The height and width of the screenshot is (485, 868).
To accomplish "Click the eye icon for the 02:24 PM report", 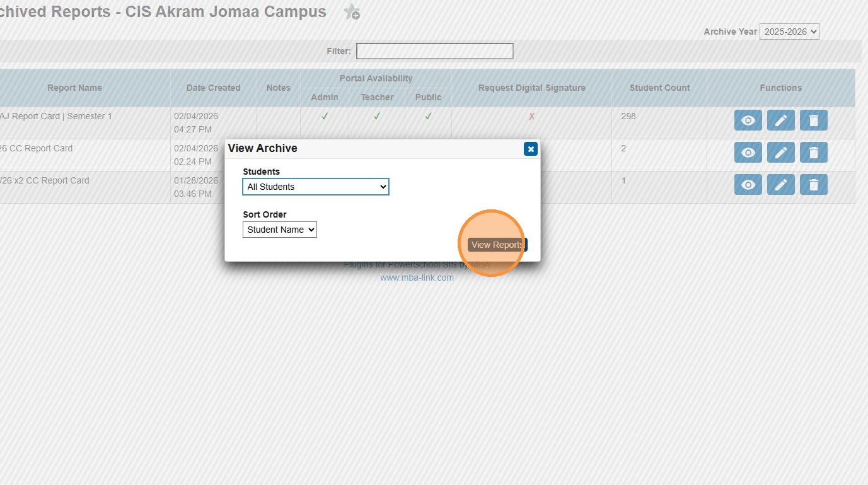I will [748, 152].
